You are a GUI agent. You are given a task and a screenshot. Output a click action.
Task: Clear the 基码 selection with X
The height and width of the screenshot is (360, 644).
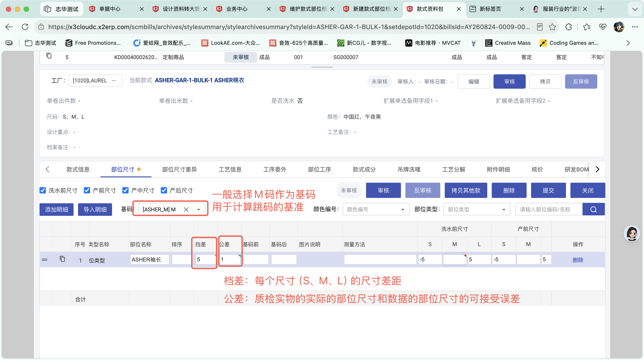186,209
